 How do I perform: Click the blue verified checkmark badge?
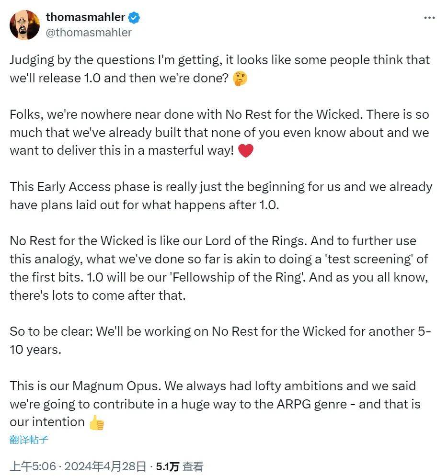[134, 18]
